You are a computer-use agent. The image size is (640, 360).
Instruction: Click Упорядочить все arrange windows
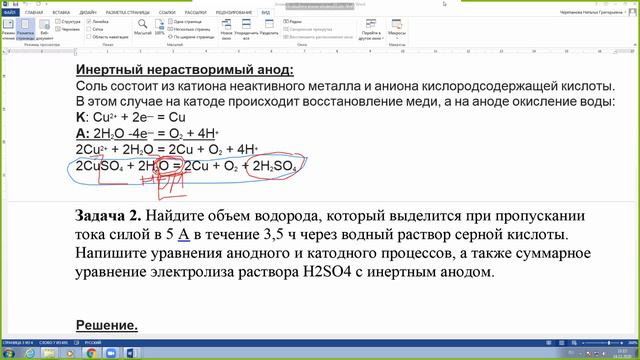tap(246, 29)
